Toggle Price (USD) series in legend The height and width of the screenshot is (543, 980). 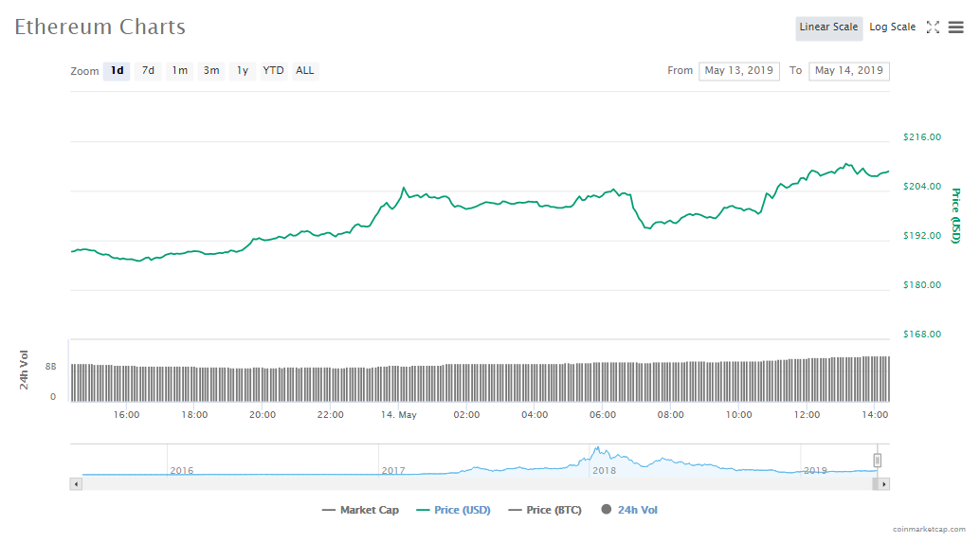tap(453, 510)
